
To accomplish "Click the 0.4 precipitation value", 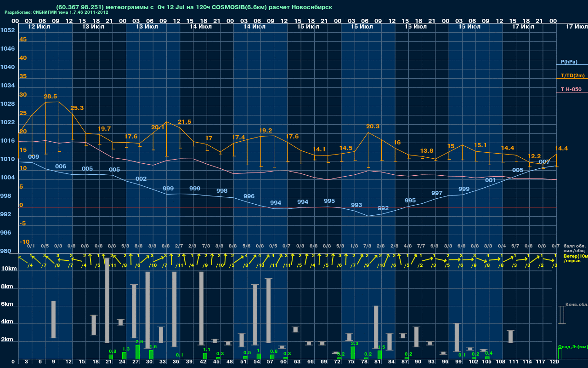I will (489, 353).
